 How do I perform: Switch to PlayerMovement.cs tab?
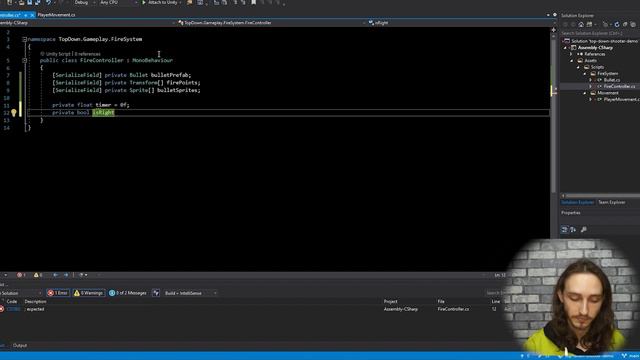[x=56, y=15]
